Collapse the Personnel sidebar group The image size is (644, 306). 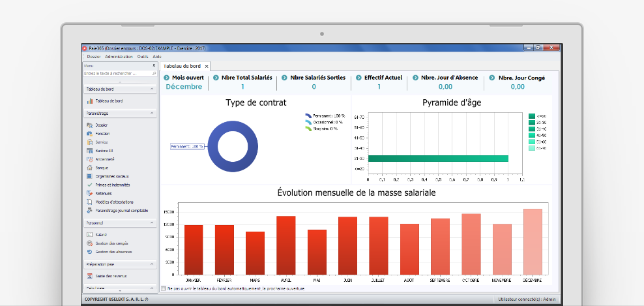click(152, 223)
